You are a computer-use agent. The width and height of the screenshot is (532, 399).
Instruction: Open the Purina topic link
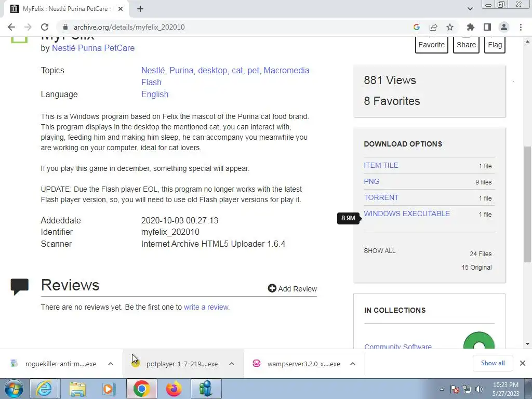pos(181,70)
